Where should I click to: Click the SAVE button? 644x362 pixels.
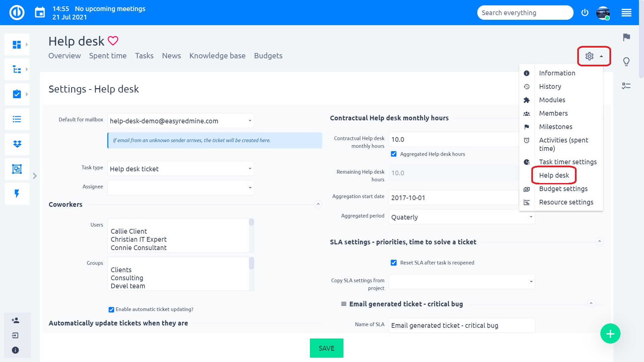coord(326,348)
